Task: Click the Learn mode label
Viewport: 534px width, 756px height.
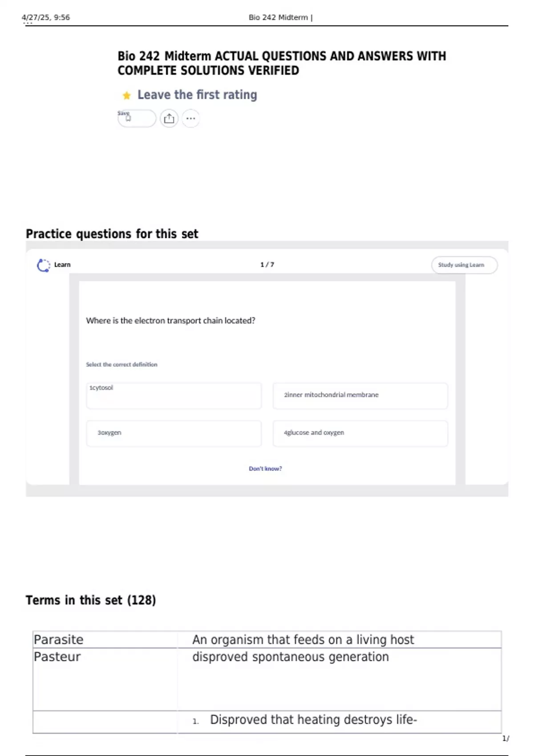Action: pos(62,265)
